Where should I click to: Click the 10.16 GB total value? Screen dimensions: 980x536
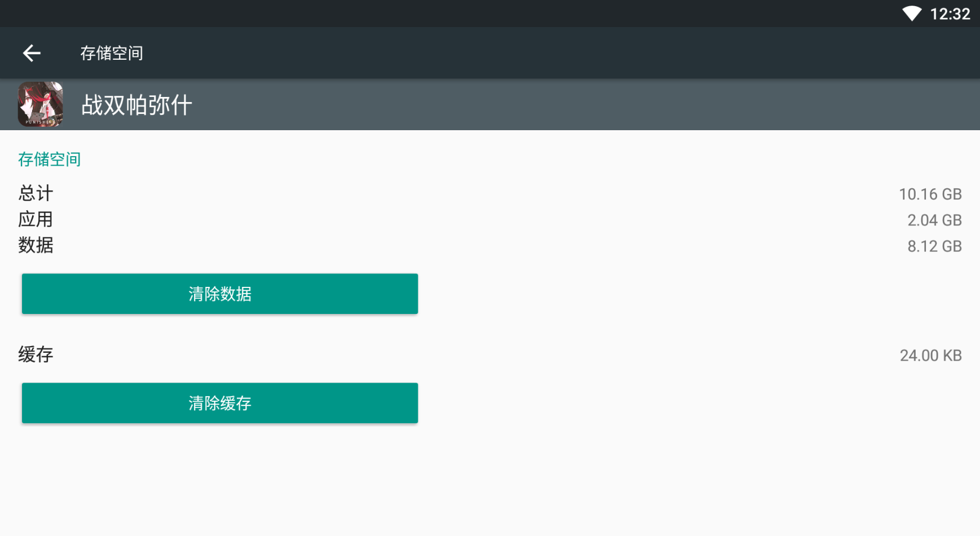(930, 194)
